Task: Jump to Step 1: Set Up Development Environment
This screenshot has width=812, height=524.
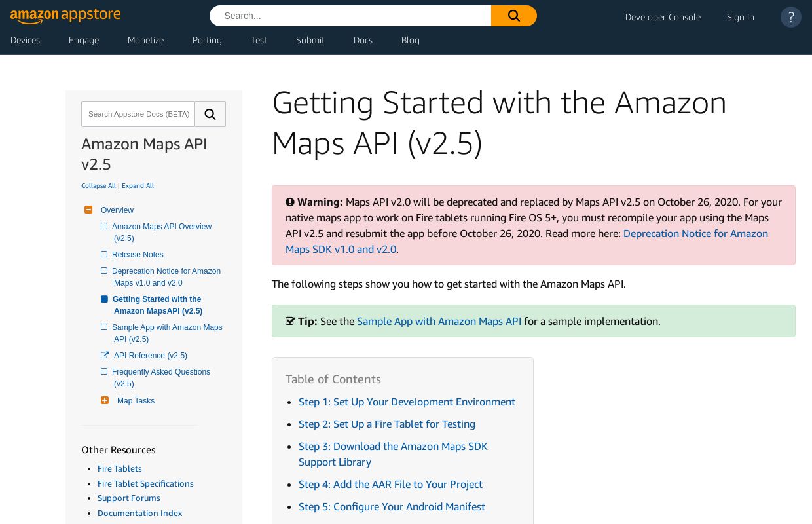Action: [407, 402]
